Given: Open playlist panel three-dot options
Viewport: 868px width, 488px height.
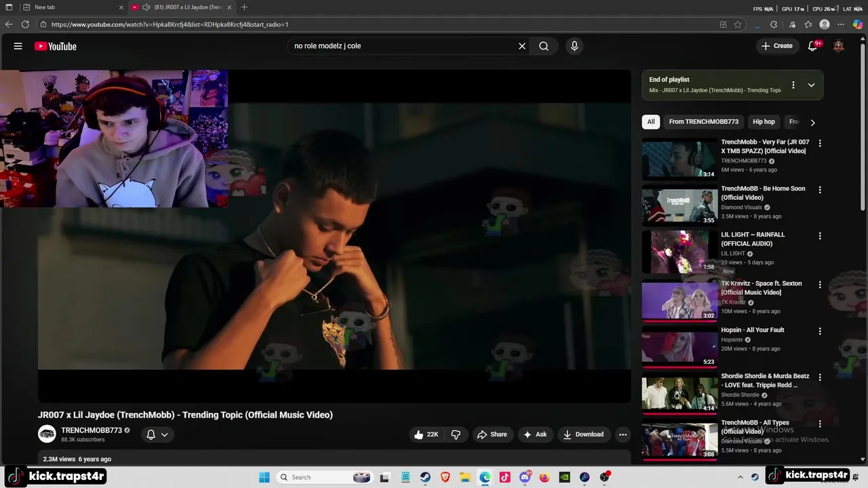Looking at the screenshot, I should (793, 85).
